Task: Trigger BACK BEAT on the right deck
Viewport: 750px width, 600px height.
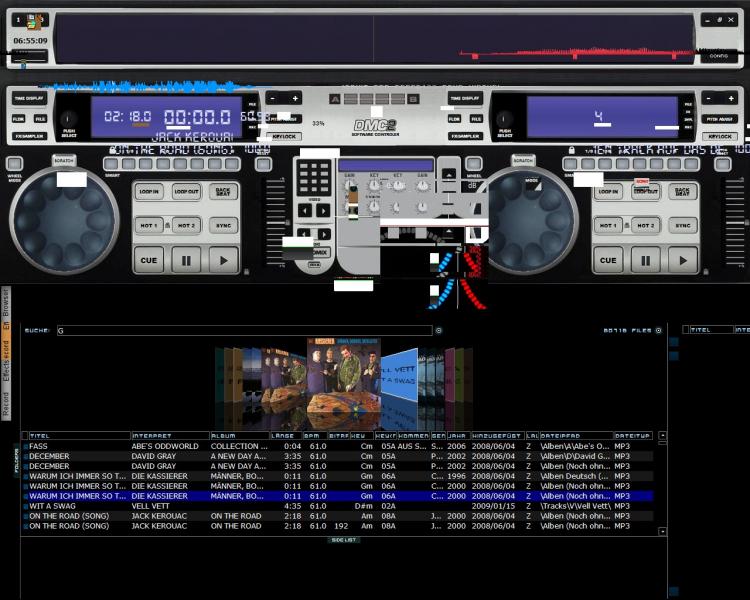Action: coord(683,191)
